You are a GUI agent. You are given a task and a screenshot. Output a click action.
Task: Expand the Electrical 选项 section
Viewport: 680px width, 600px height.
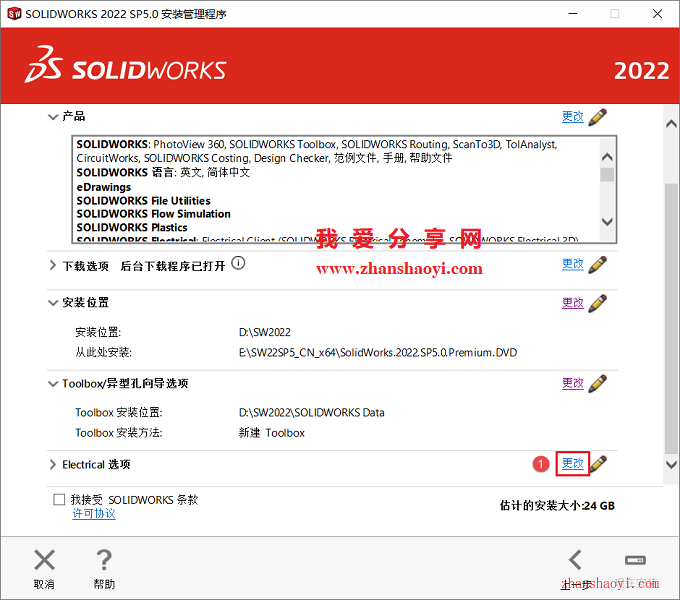tap(52, 465)
